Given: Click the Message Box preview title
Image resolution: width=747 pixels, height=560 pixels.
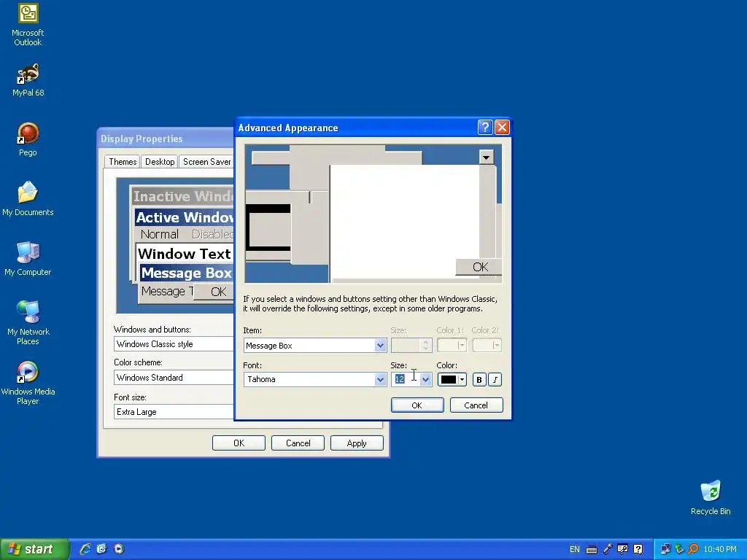Looking at the screenshot, I should click(x=186, y=273).
